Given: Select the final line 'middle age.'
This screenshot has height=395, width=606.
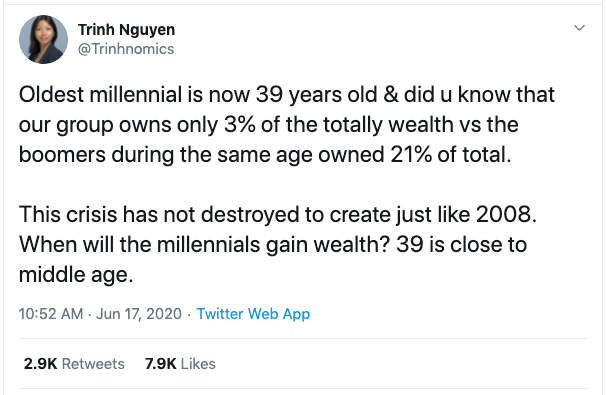Looking at the screenshot, I should [76, 275].
